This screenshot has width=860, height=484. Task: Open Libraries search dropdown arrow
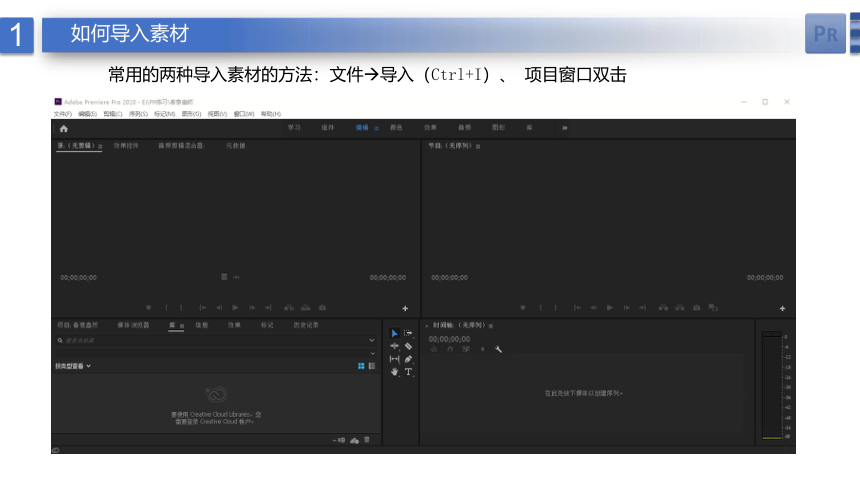click(372, 341)
